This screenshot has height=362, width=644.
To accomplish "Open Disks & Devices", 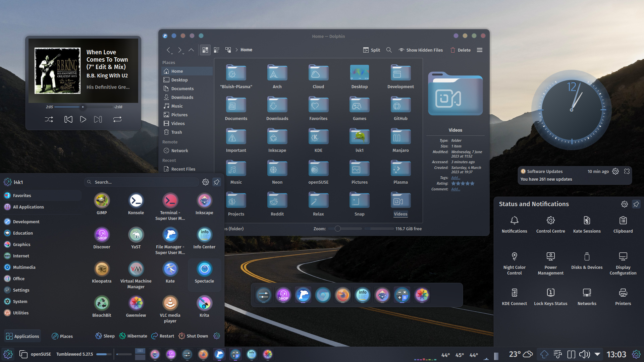I will coord(587,260).
